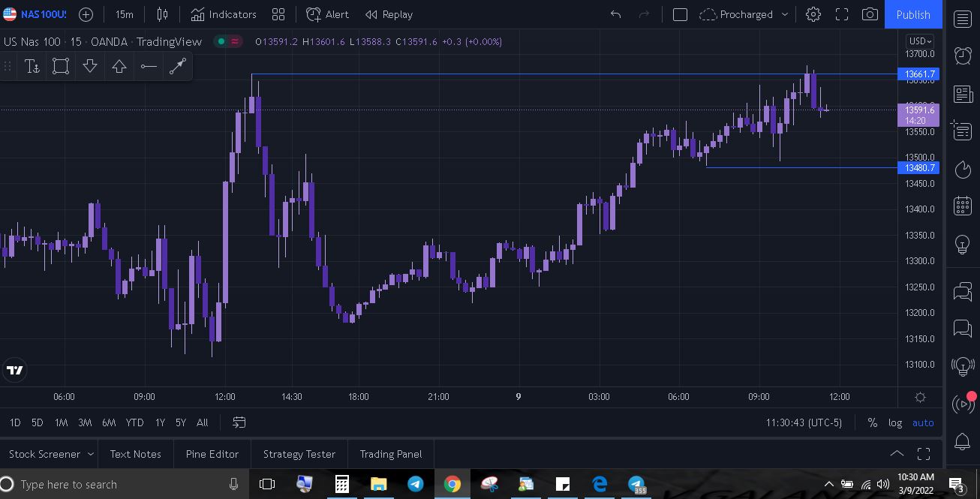Redo the chart action
The height and width of the screenshot is (499, 980).
coord(644,14)
